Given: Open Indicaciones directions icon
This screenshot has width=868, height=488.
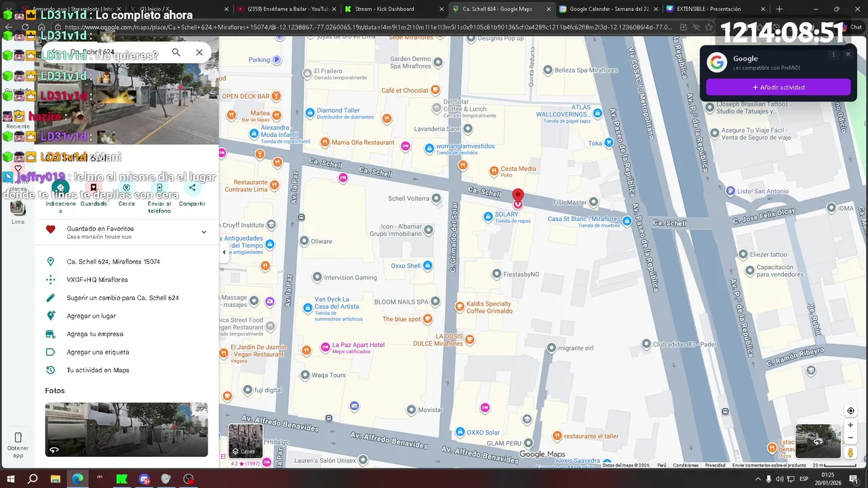Looking at the screenshot, I should click(x=61, y=188).
